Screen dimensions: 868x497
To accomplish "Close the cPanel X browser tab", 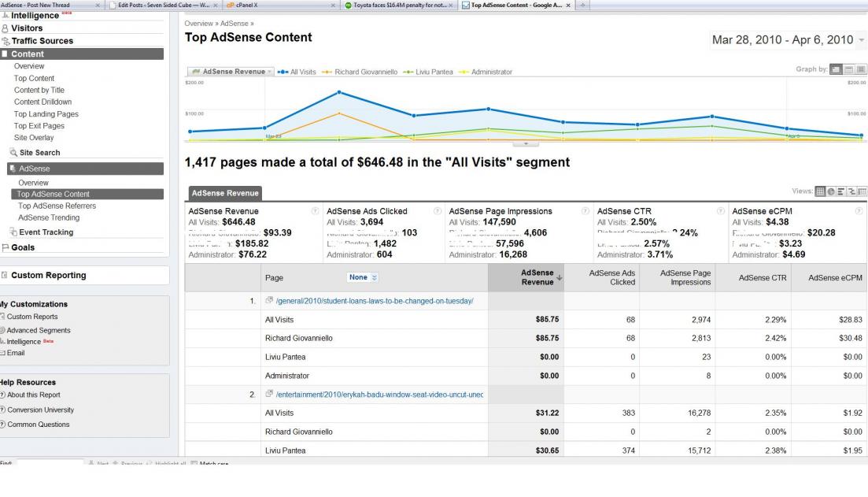I will pyautogui.click(x=333, y=5).
